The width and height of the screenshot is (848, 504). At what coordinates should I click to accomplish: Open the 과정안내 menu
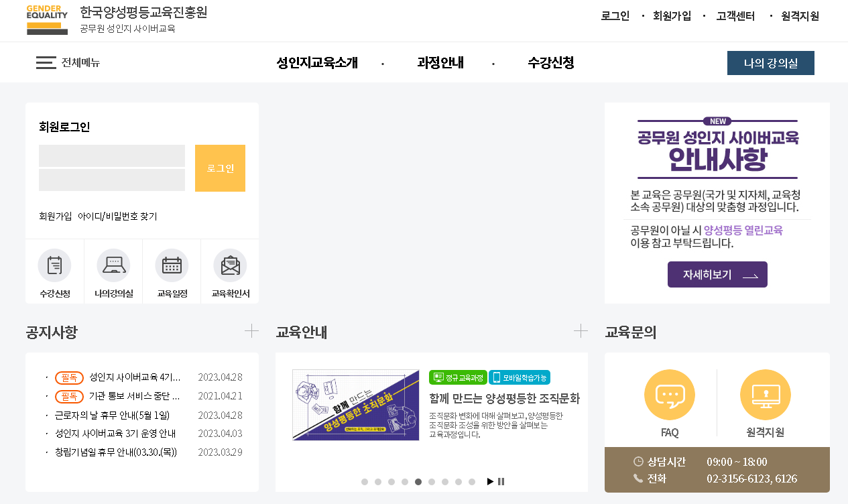click(x=440, y=62)
